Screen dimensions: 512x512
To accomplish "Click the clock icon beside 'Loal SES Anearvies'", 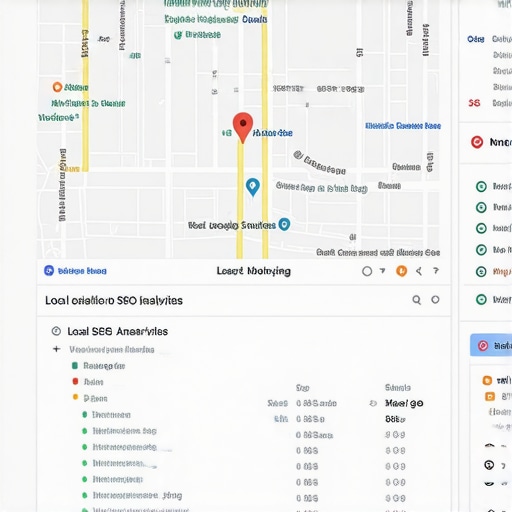I will [x=56, y=331].
